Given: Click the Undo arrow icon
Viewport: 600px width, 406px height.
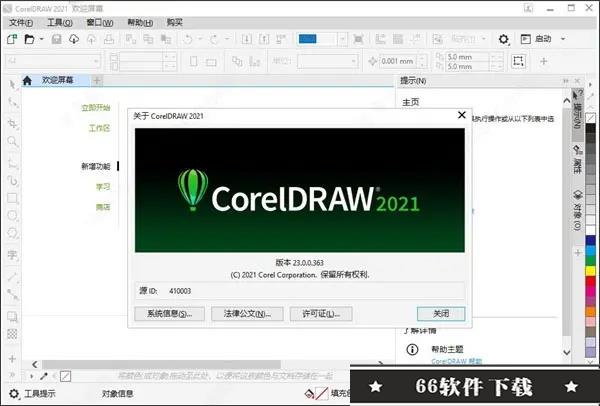Looking at the screenshot, I should (x=188, y=39).
